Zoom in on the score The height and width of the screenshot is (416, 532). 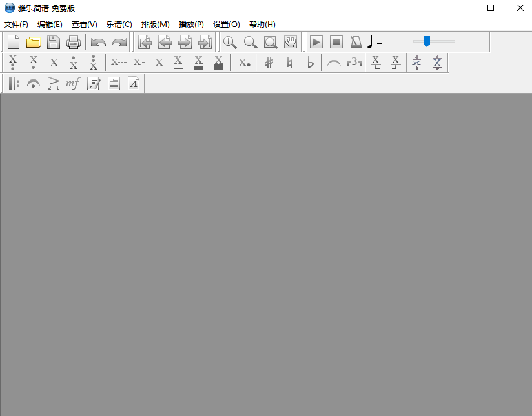[230, 43]
